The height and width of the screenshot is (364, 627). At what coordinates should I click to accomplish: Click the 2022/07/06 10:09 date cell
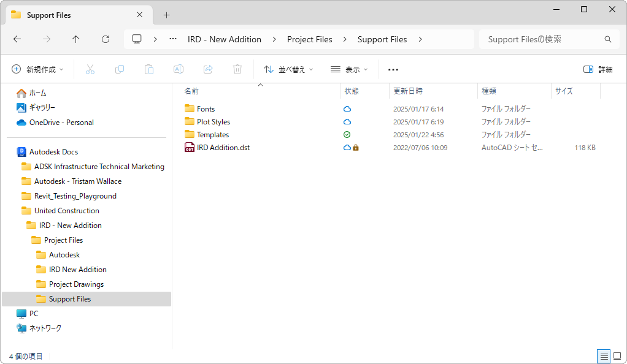point(420,148)
